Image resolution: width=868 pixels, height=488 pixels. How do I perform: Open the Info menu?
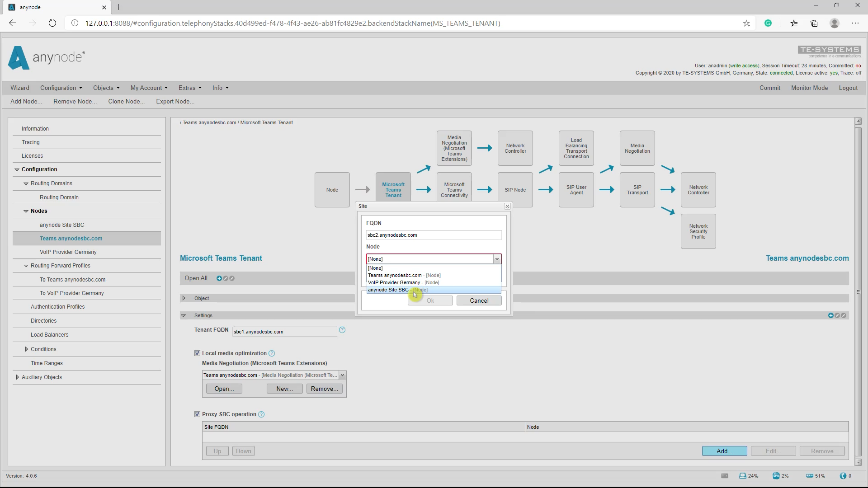221,88
